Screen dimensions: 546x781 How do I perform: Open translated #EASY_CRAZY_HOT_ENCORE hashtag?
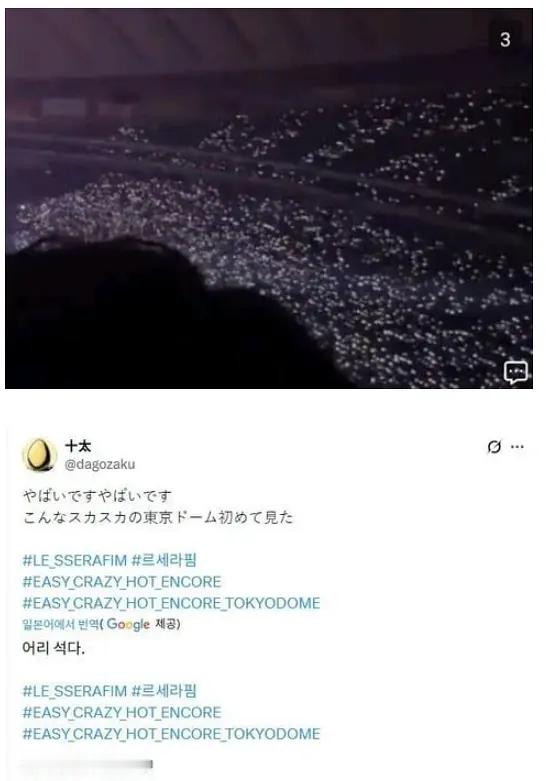122,712
